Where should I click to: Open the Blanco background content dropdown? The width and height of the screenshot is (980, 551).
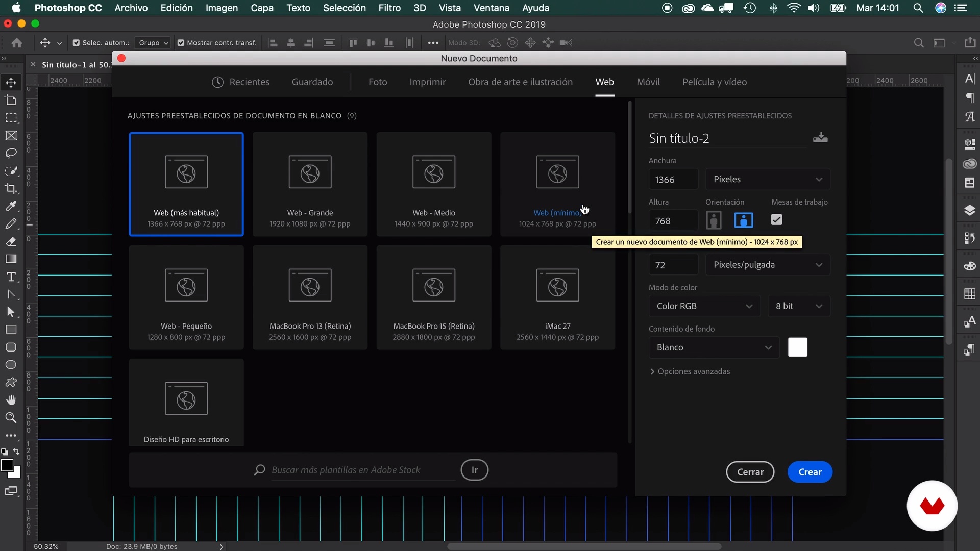[714, 347]
